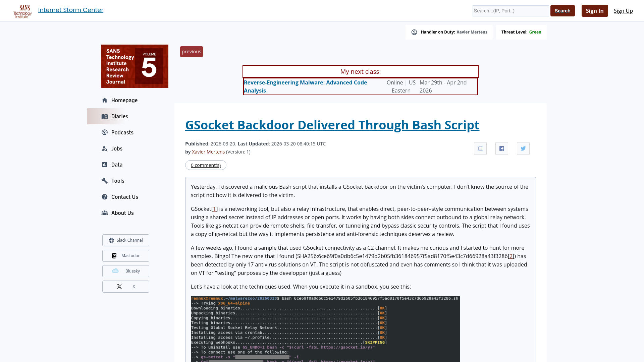Click the SANS Technology Institute logo
The height and width of the screenshot is (362, 644).
22,10
